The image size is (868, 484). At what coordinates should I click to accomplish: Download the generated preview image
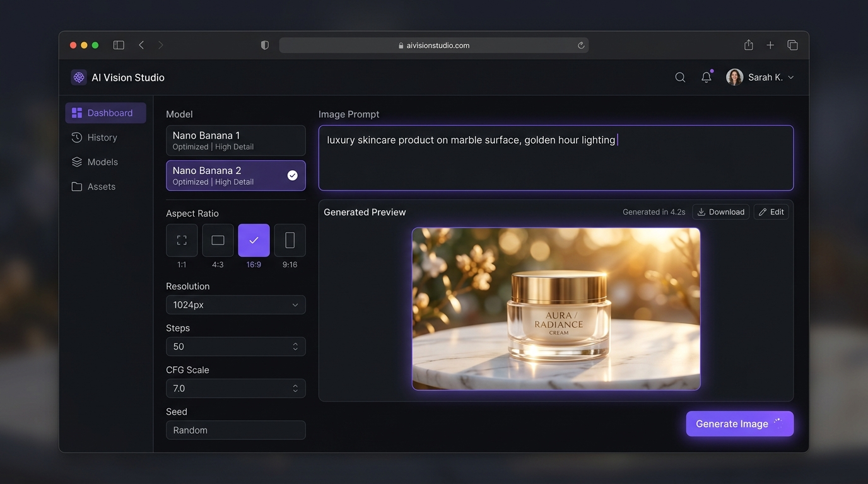point(720,212)
